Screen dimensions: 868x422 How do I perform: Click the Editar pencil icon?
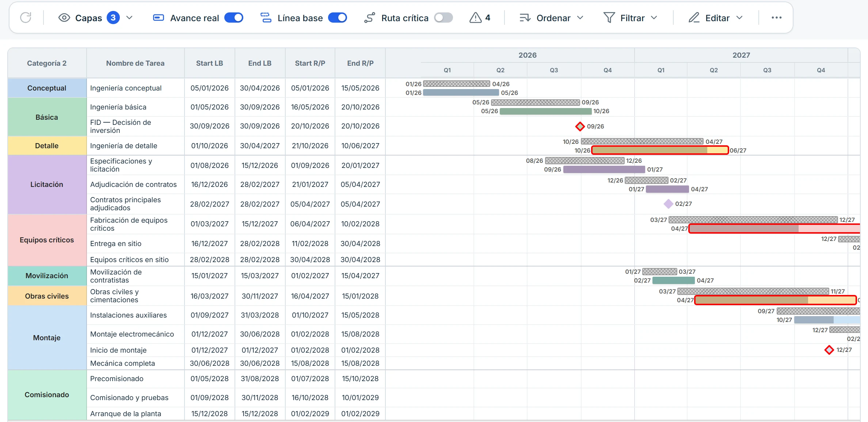(x=694, y=18)
